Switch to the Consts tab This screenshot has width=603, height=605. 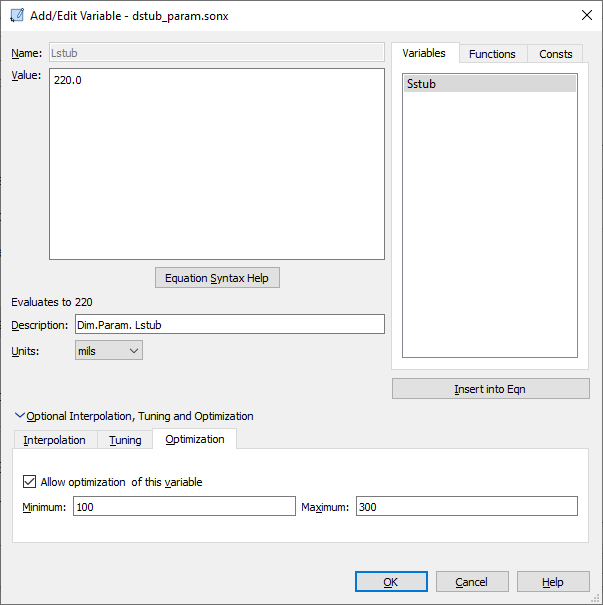(x=555, y=54)
